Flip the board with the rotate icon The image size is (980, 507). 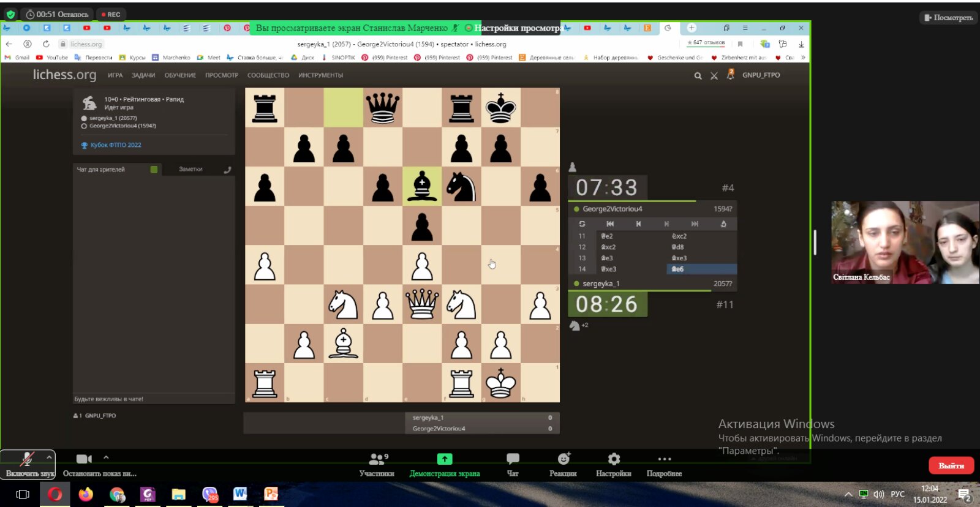582,224
